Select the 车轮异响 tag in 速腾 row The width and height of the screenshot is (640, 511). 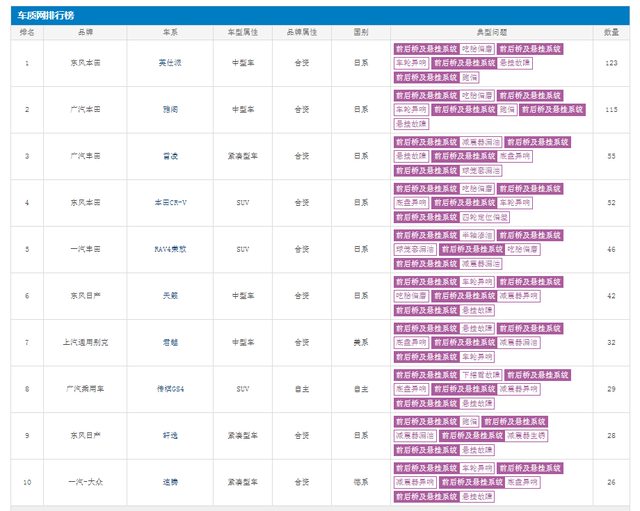pos(477,468)
